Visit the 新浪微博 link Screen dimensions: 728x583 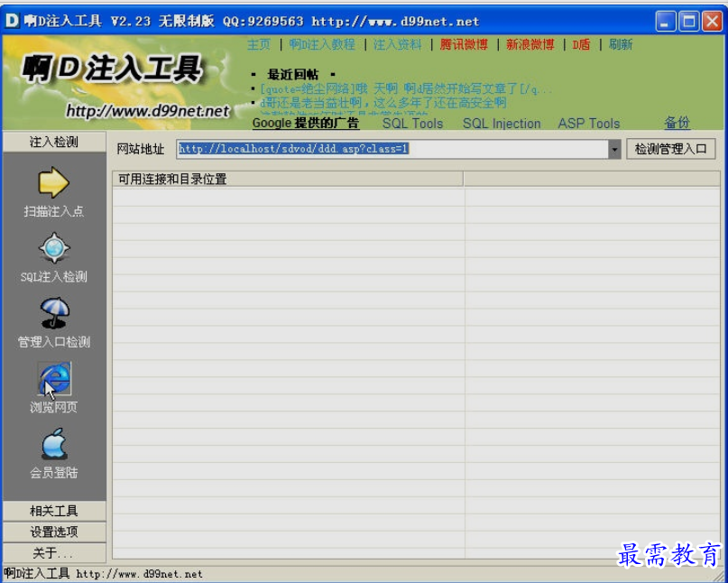[530, 44]
